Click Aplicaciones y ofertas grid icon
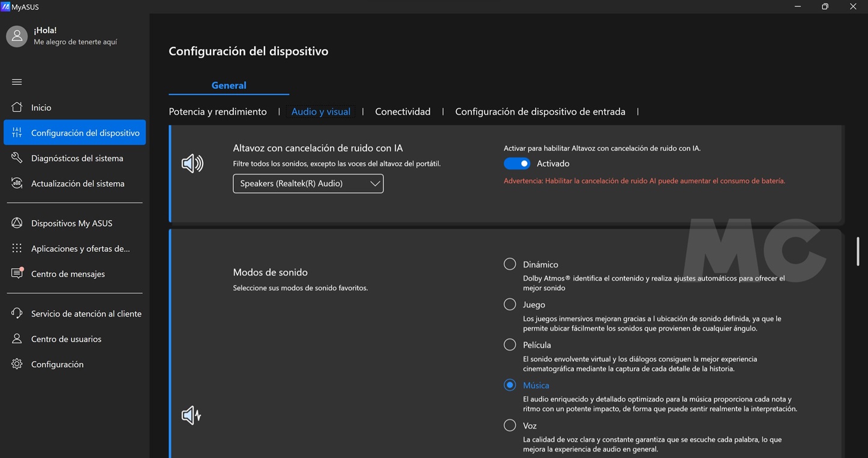This screenshot has width=868, height=458. click(x=17, y=248)
